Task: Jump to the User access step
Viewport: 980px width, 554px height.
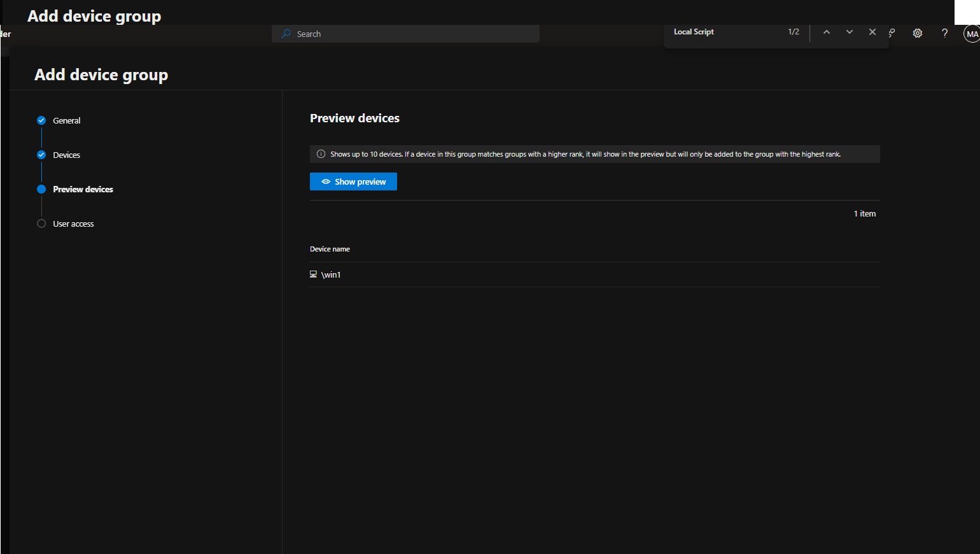Action: (x=73, y=224)
